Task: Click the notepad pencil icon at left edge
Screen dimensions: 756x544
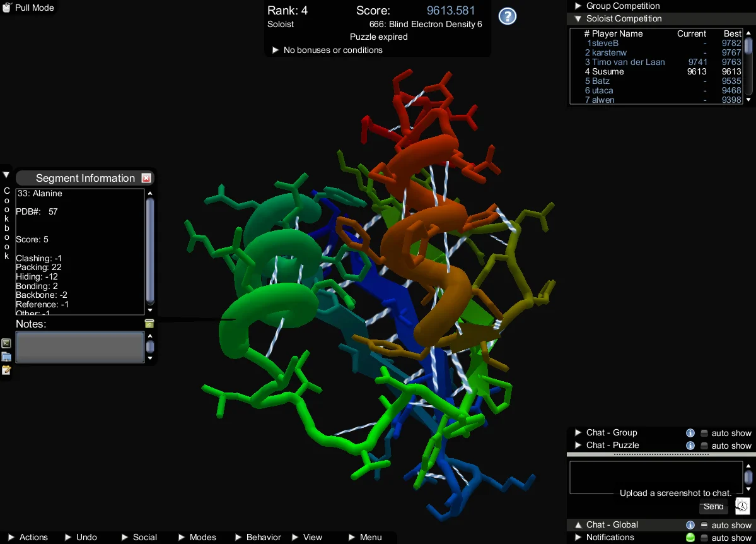Action: tap(6, 370)
